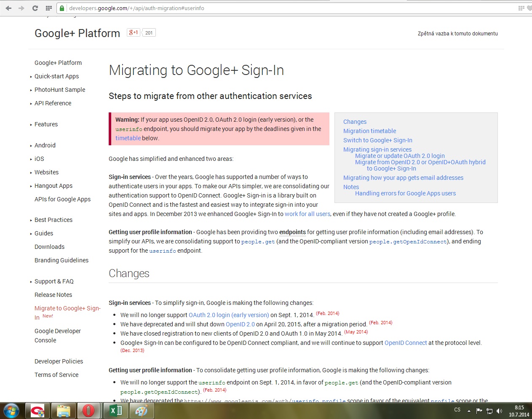Click the volume speaker tray icon
532x419 pixels.
pyautogui.click(x=499, y=411)
